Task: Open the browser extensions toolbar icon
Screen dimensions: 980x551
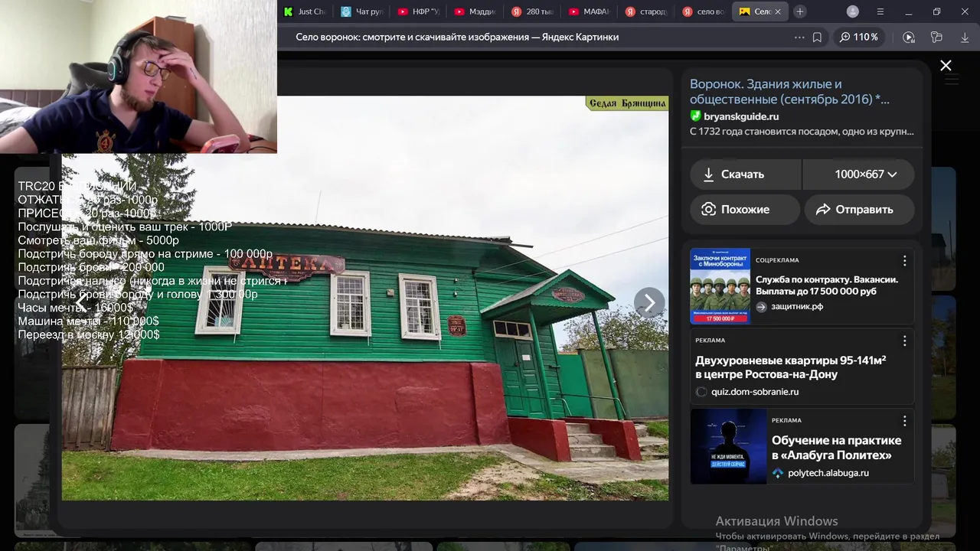Action: click(936, 37)
